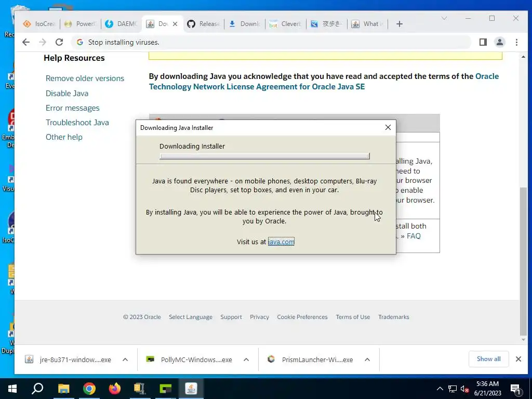Open Chrome from the taskbar
This screenshot has width=532, height=399.
89,389
